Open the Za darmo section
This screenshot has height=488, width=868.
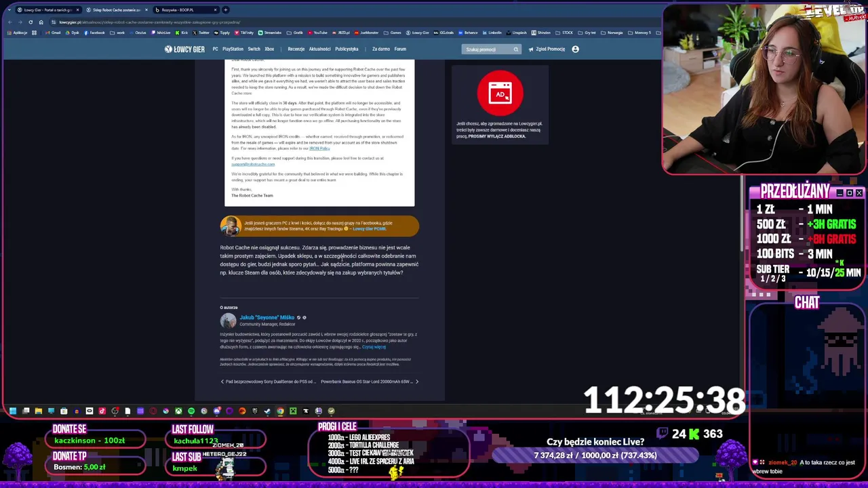(x=381, y=49)
